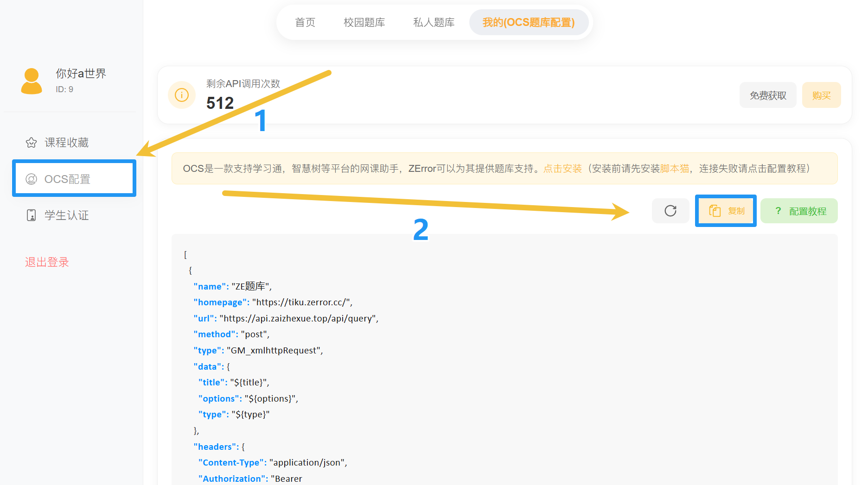Click the 学生认证 badge icon
Image resolution: width=868 pixels, height=485 pixels.
pos(31,215)
